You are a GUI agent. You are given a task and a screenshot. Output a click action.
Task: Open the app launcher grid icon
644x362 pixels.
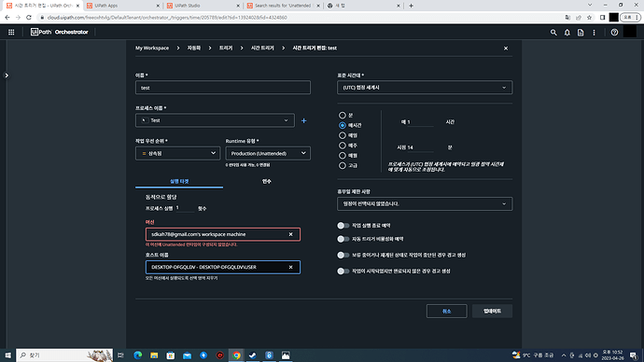coord(11,32)
